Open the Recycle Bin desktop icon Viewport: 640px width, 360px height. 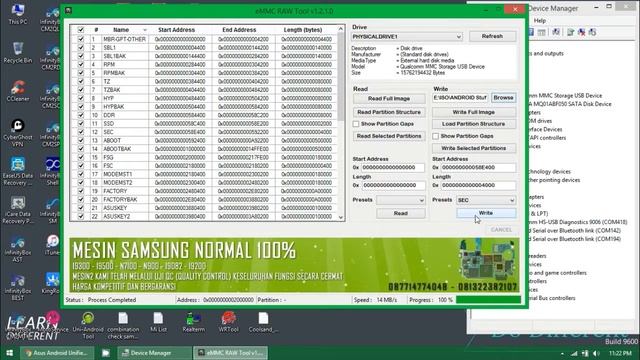18,52
